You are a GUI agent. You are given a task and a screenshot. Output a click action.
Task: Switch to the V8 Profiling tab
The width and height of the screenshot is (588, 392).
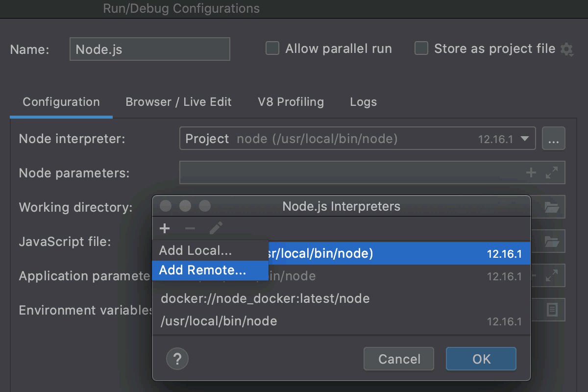[x=291, y=102]
